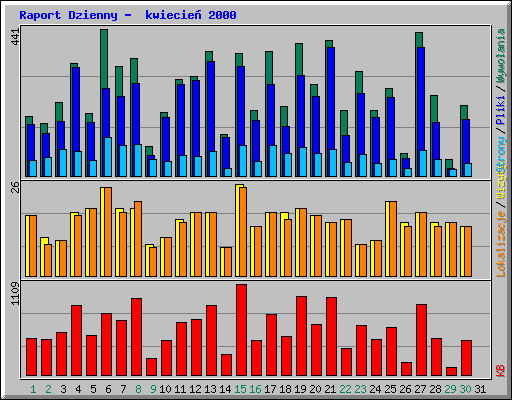Click the tallest red KB bar for day 15
Viewport: 512px width, 400px height.
coord(242,330)
